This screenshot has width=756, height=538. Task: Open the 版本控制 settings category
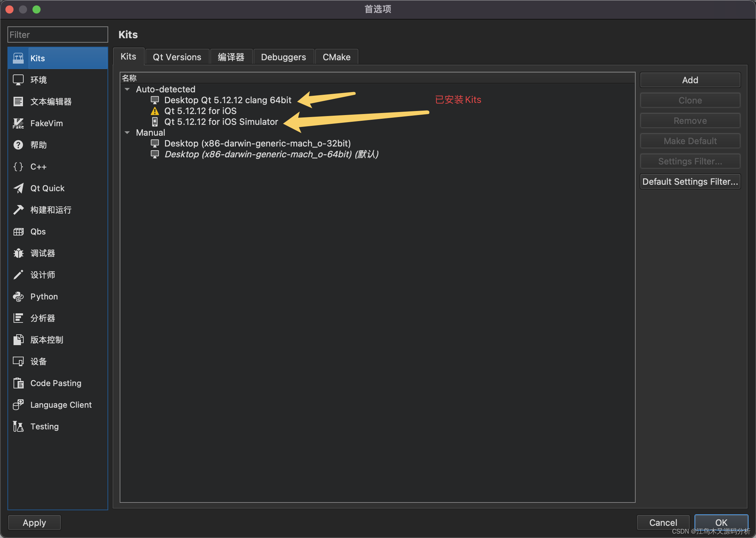click(58, 340)
